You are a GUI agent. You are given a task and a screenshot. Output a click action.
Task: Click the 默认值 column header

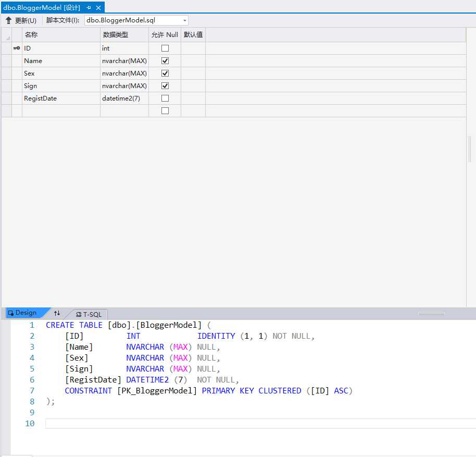[193, 34]
